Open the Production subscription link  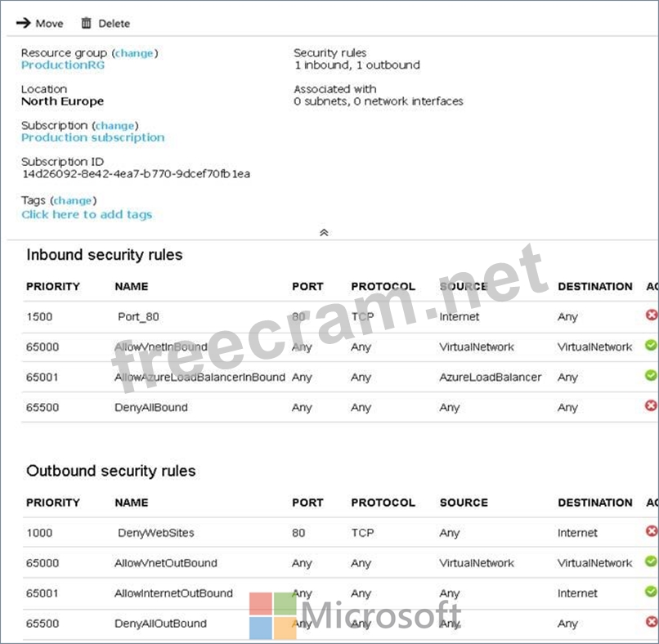coord(93,137)
